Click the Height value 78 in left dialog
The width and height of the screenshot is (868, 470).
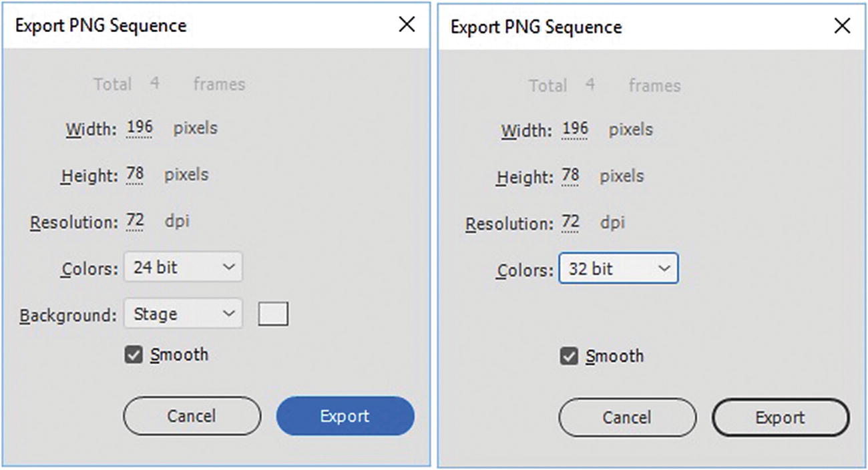click(135, 174)
